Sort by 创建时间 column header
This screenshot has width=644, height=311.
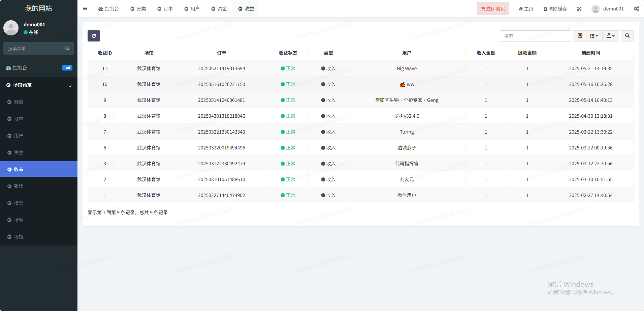[x=590, y=53]
